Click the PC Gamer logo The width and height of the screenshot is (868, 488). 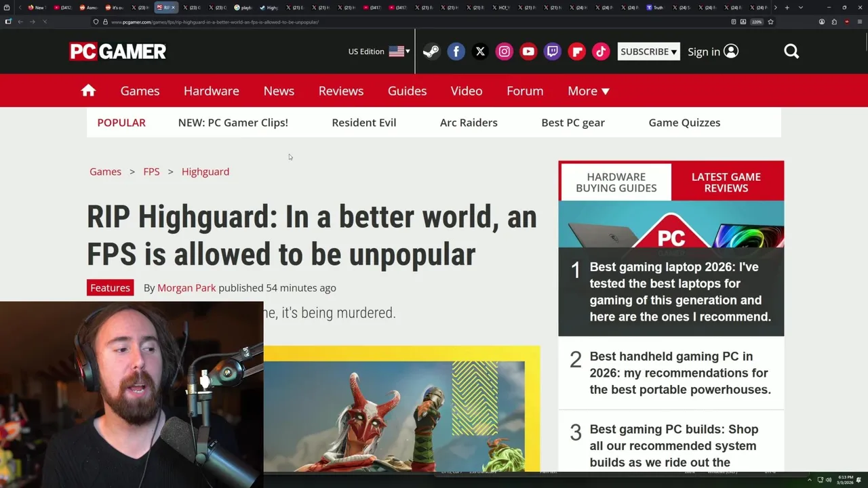118,52
